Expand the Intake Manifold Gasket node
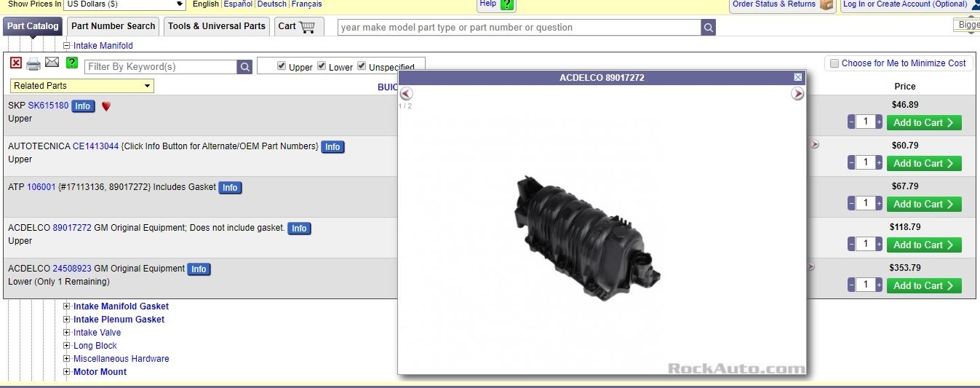Screen dimensions: 980x388 (67, 306)
